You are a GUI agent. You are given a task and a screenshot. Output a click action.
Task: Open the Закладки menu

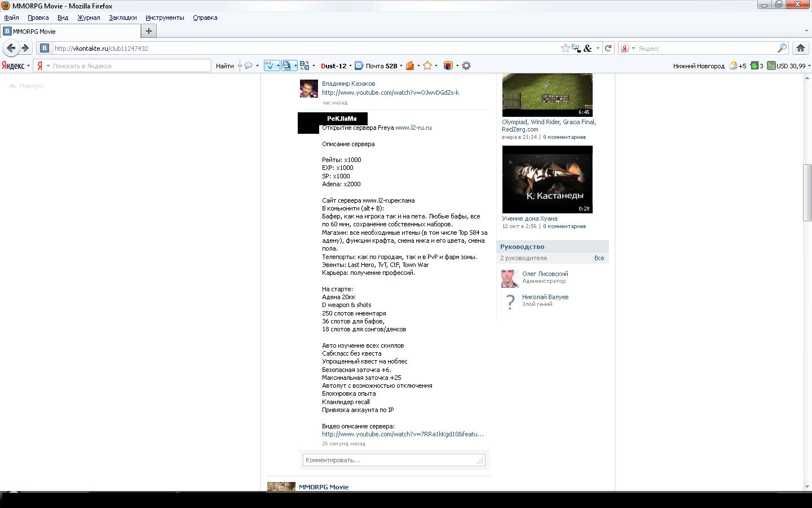point(122,17)
